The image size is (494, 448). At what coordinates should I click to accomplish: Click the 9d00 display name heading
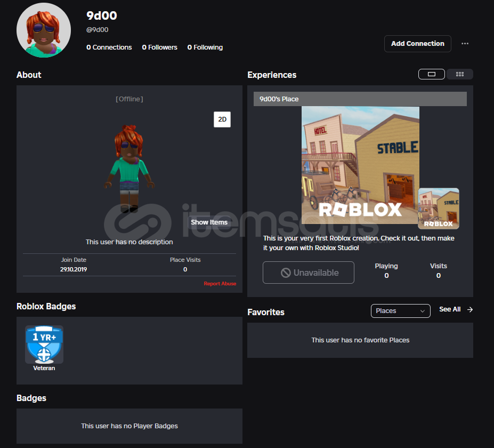pyautogui.click(x=102, y=15)
